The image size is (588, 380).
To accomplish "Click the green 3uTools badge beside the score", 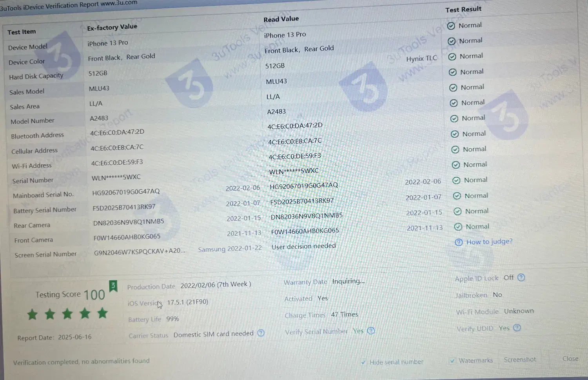I will pyautogui.click(x=113, y=286).
